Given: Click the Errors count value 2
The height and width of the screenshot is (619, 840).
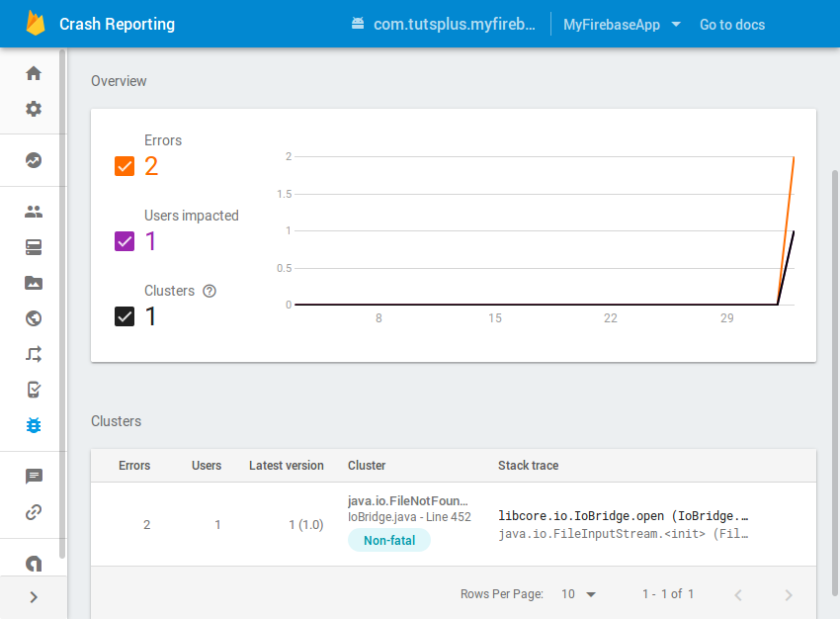Looking at the screenshot, I should (x=151, y=166).
